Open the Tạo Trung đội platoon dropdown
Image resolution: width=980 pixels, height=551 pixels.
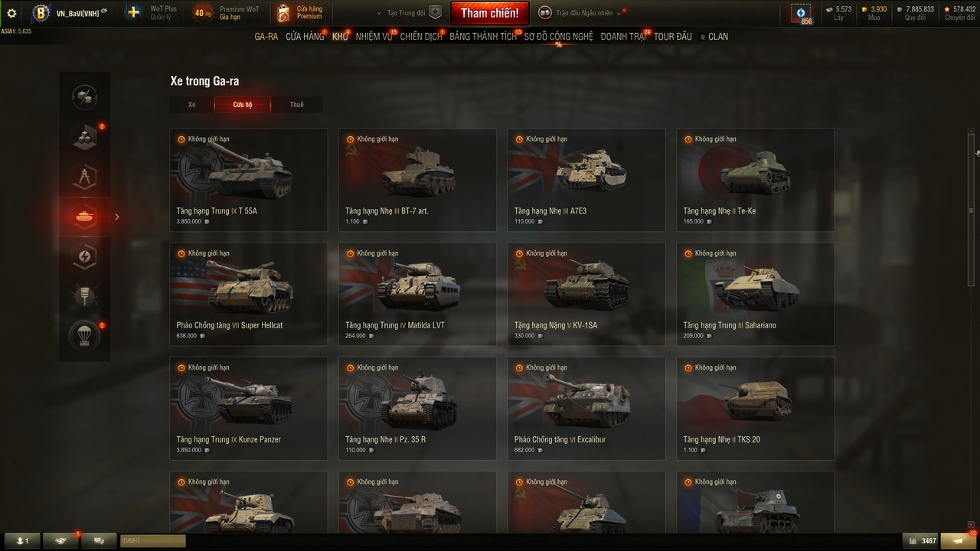tap(410, 13)
